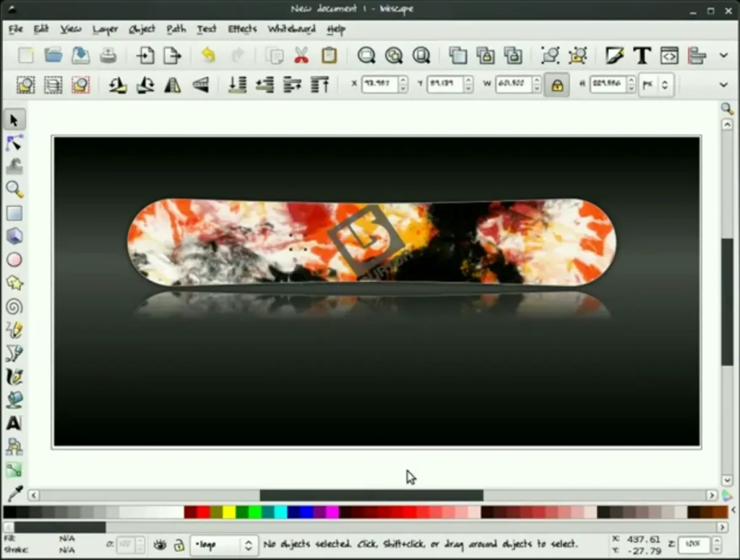Click the zoom percentage field
Screen dimensions: 740x560
point(694,544)
